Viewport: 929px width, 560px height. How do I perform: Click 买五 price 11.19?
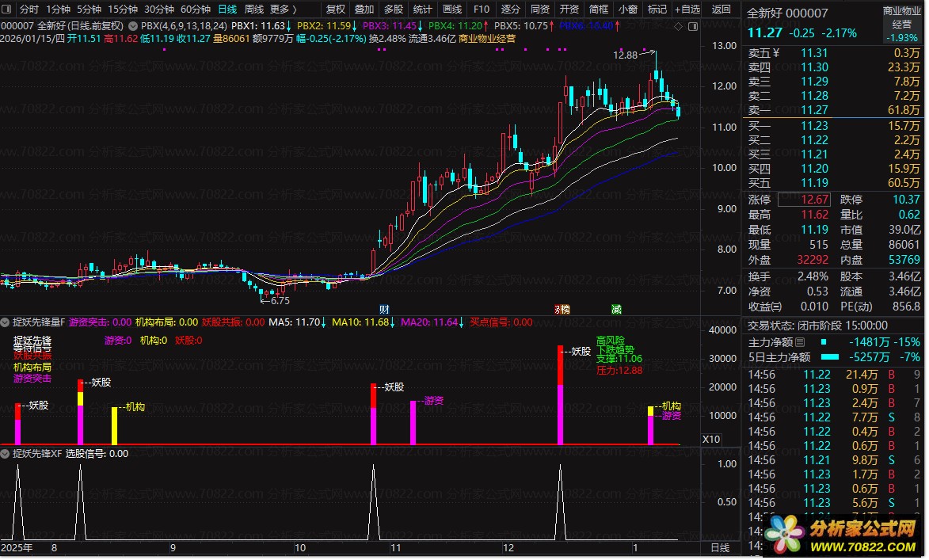[814, 183]
